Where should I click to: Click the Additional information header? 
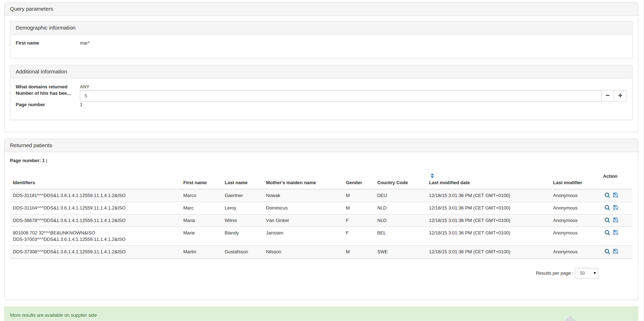[x=41, y=71]
